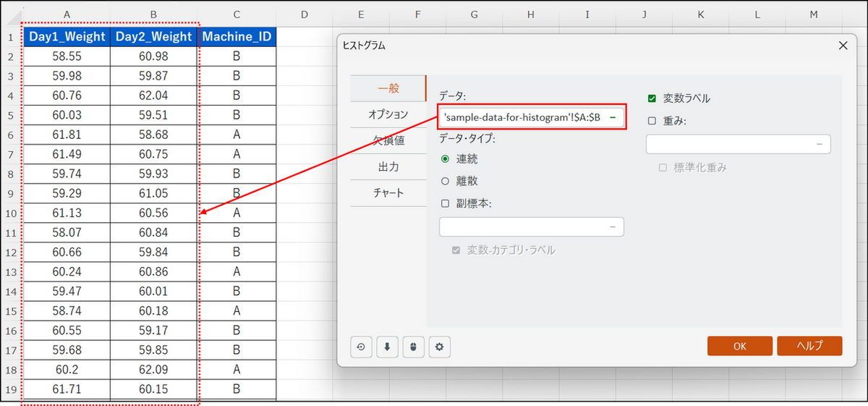Click the range selector dash in データ field
Screen dimensions: 868x406
coord(613,117)
